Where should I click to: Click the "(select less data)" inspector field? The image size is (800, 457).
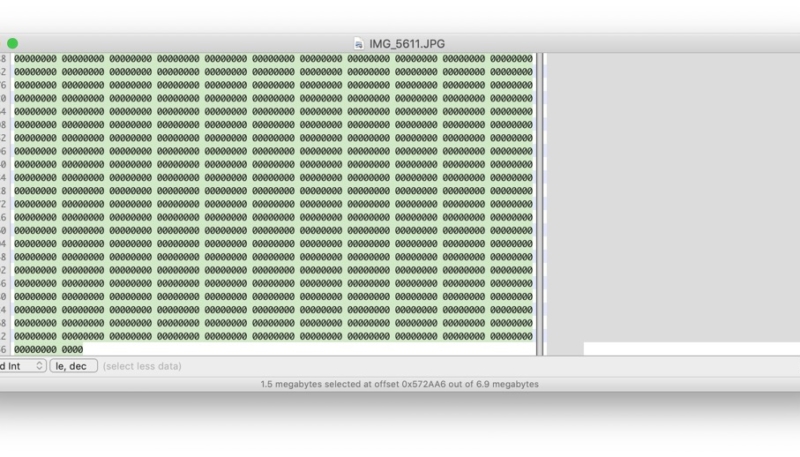tap(142, 366)
